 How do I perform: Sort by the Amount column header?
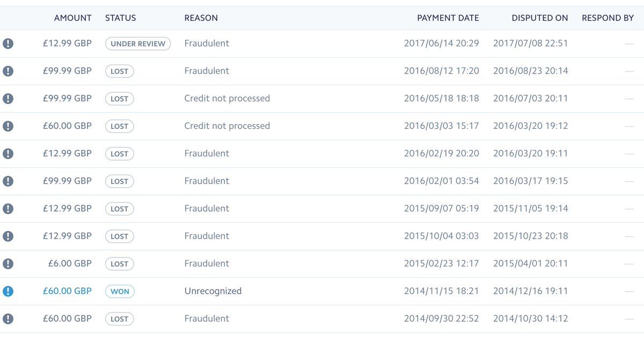[x=72, y=18]
